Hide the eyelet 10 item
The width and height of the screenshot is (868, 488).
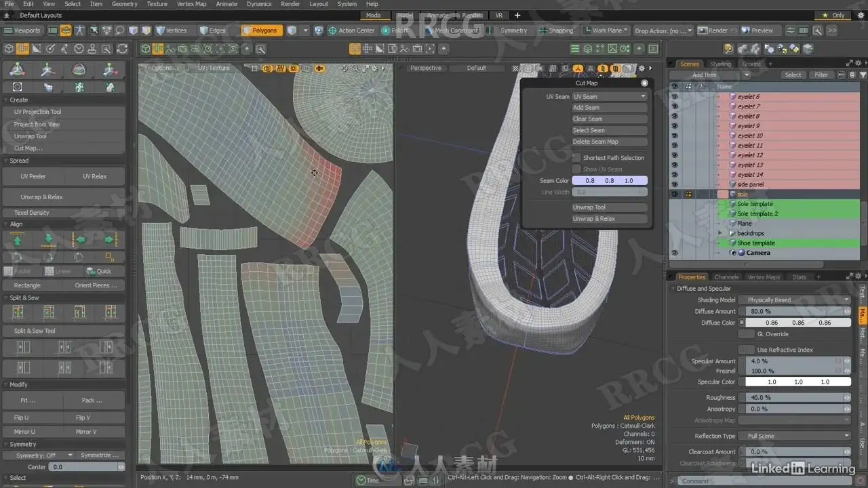(x=674, y=136)
